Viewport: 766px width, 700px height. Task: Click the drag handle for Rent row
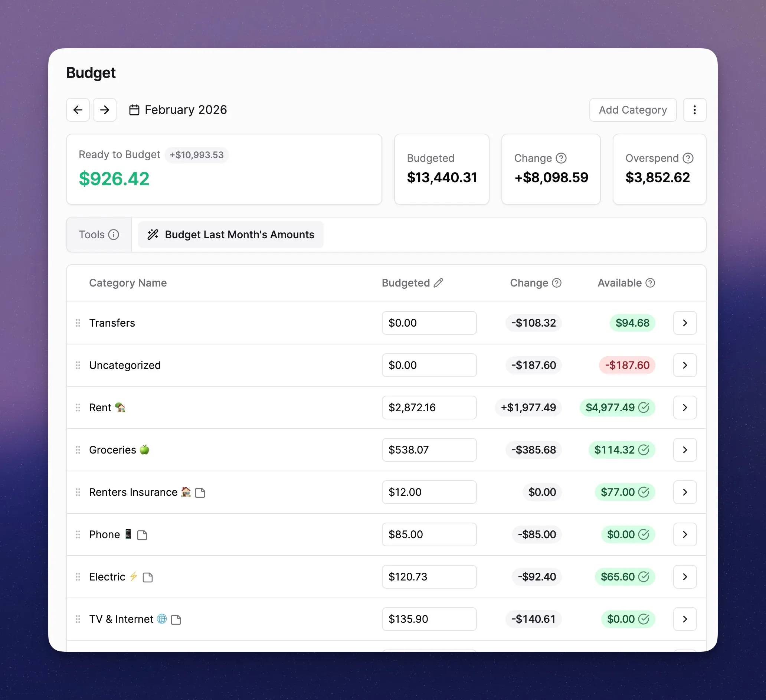78,408
